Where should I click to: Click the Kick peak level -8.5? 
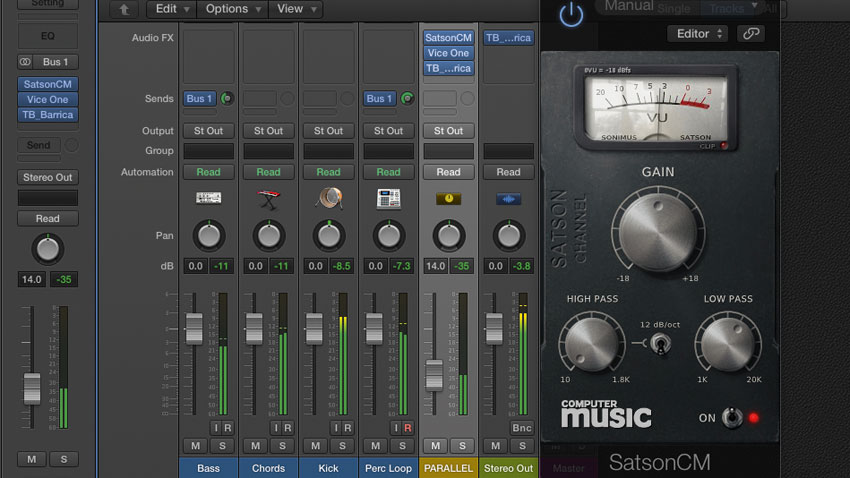[342, 266]
